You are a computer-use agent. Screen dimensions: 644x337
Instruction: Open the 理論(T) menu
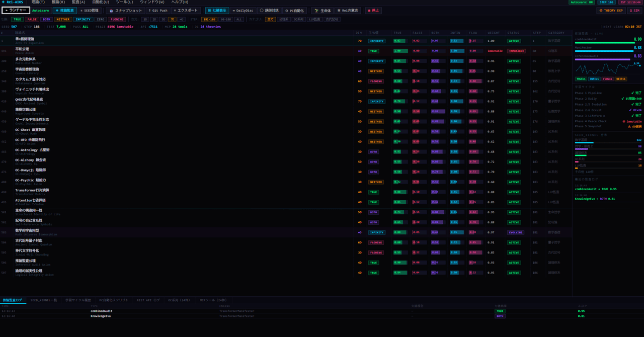tap(38, 2)
